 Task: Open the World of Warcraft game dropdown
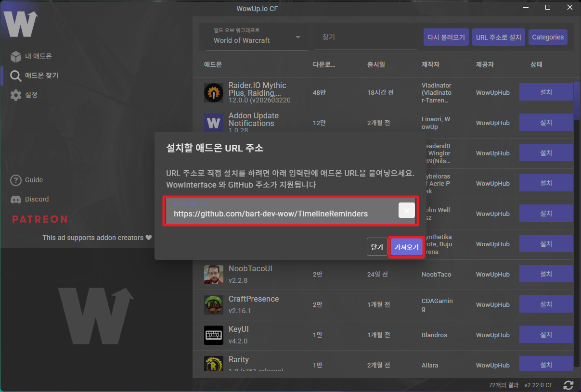[257, 38]
